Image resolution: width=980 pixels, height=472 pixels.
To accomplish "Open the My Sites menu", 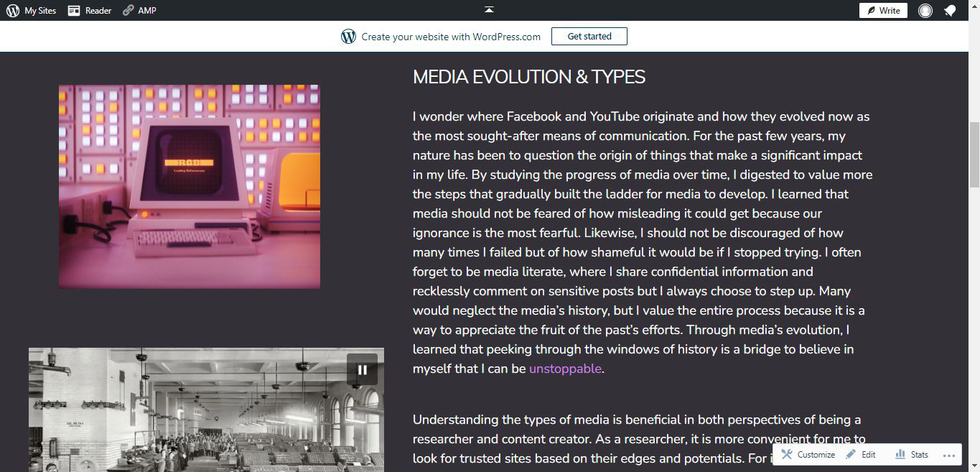I will pyautogui.click(x=31, y=11).
